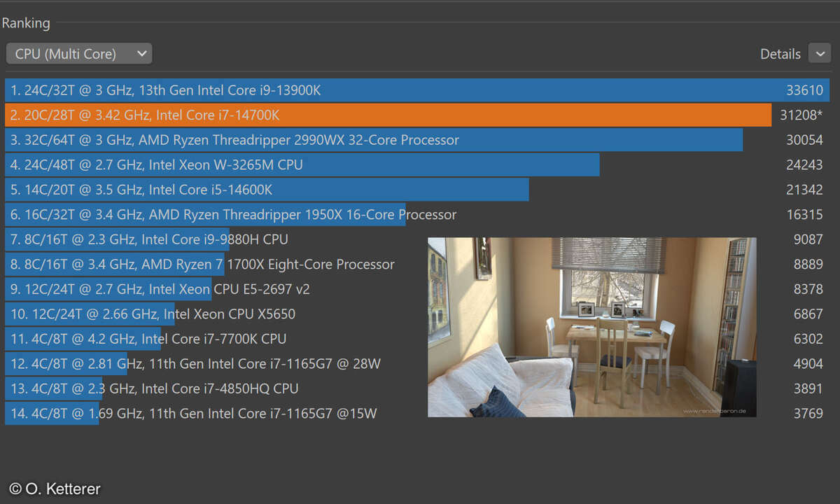Select the Intel Core i9-13900K ranking row

pos(417,90)
